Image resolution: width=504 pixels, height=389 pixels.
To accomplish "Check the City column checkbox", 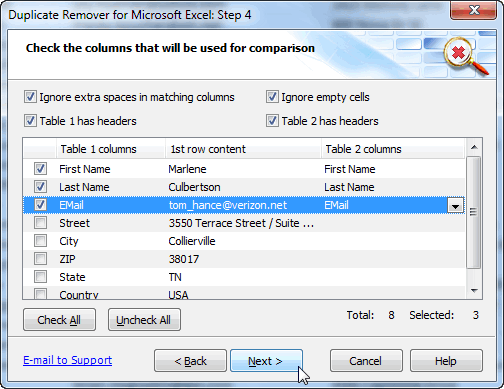I will pos(40,241).
